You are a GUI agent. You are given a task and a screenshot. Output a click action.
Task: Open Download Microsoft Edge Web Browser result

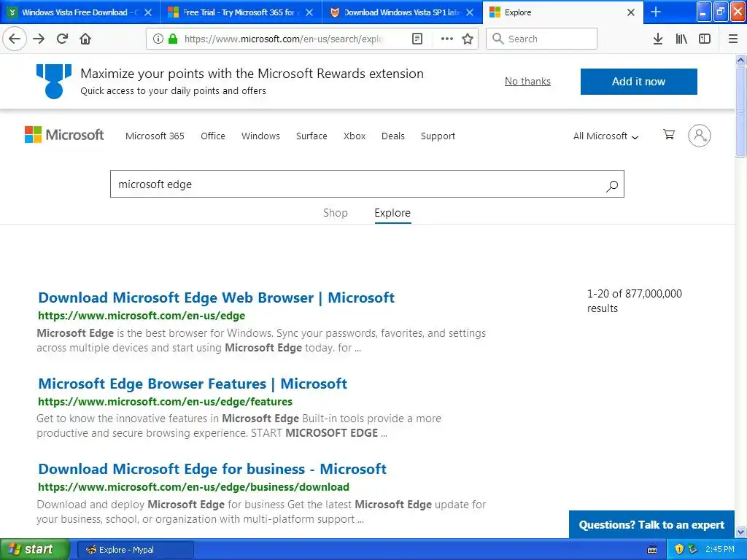coord(216,297)
